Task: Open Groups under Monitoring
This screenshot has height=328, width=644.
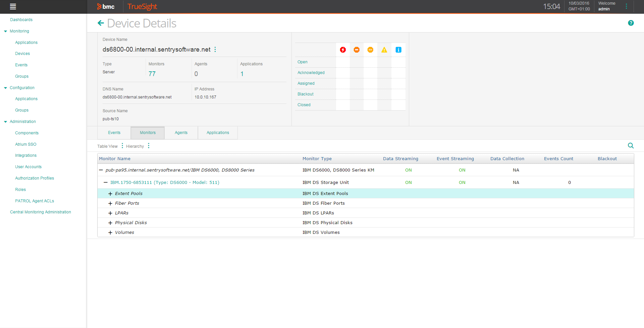Action: (22, 76)
